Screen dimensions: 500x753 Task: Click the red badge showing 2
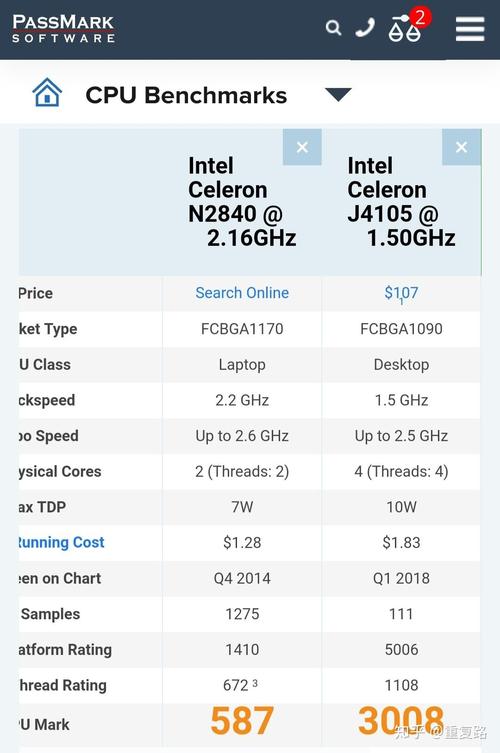(x=420, y=18)
